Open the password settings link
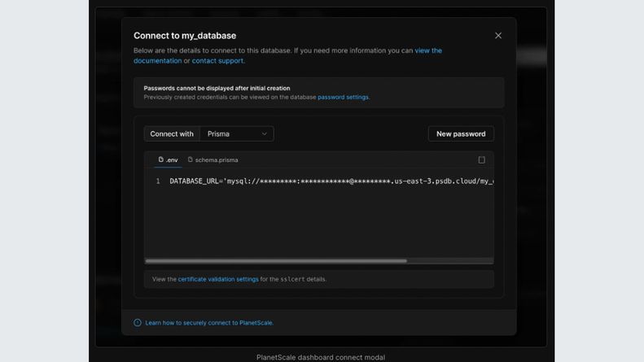The image size is (644, 362). [343, 98]
